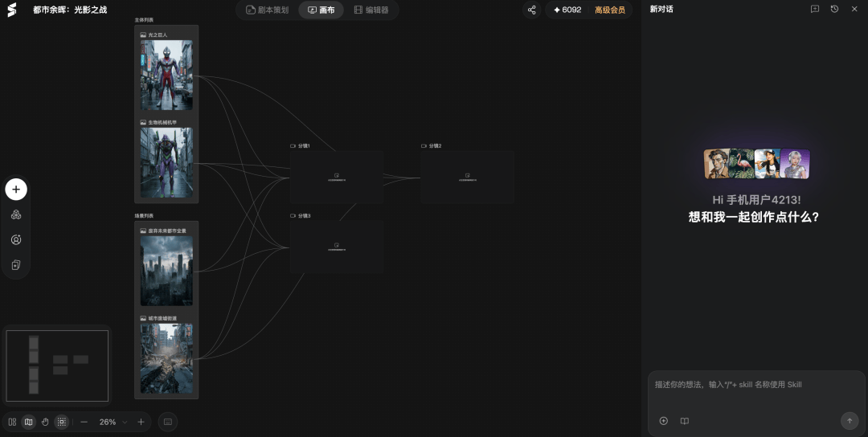The image size is (868, 437).
Task: Toggle the minimap map icon
Action: click(x=29, y=422)
